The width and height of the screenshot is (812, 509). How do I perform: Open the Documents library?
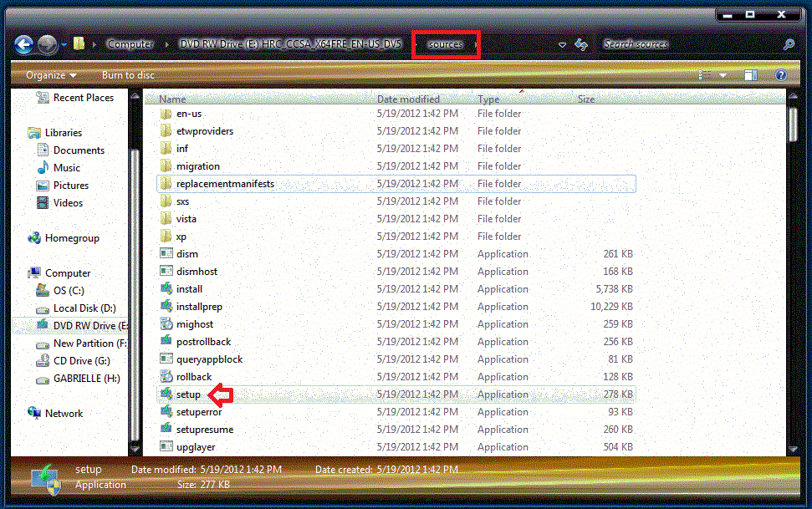(x=70, y=150)
